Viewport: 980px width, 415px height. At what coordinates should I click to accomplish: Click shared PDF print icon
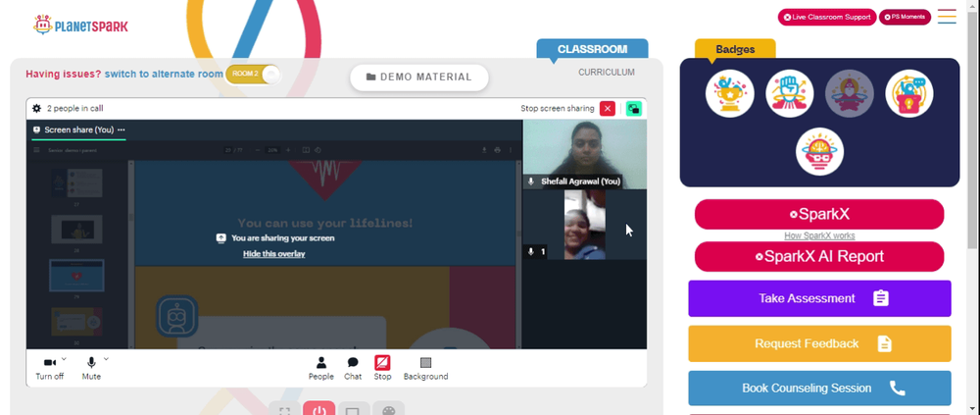(498, 150)
